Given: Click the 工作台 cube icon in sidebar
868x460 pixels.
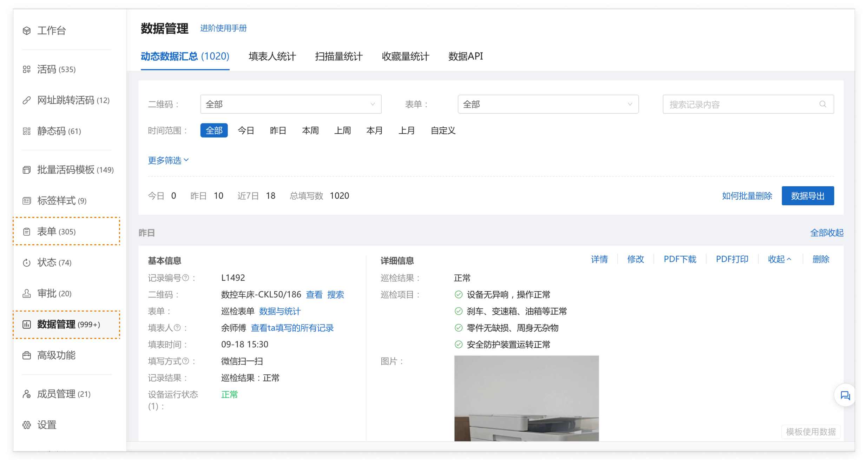Looking at the screenshot, I should pyautogui.click(x=27, y=31).
